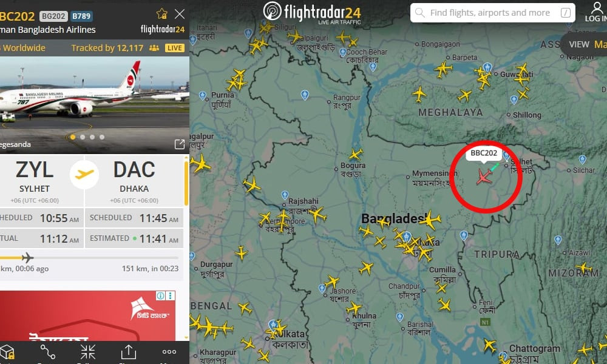Open the locked 3D view cube icon
Viewport: 607px width, 364px height.
tap(7, 352)
